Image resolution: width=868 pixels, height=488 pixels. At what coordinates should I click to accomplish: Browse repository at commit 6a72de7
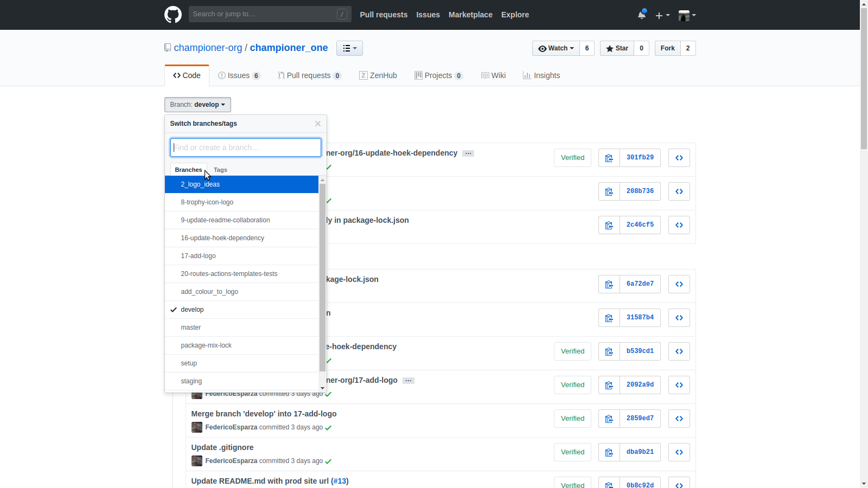679,284
